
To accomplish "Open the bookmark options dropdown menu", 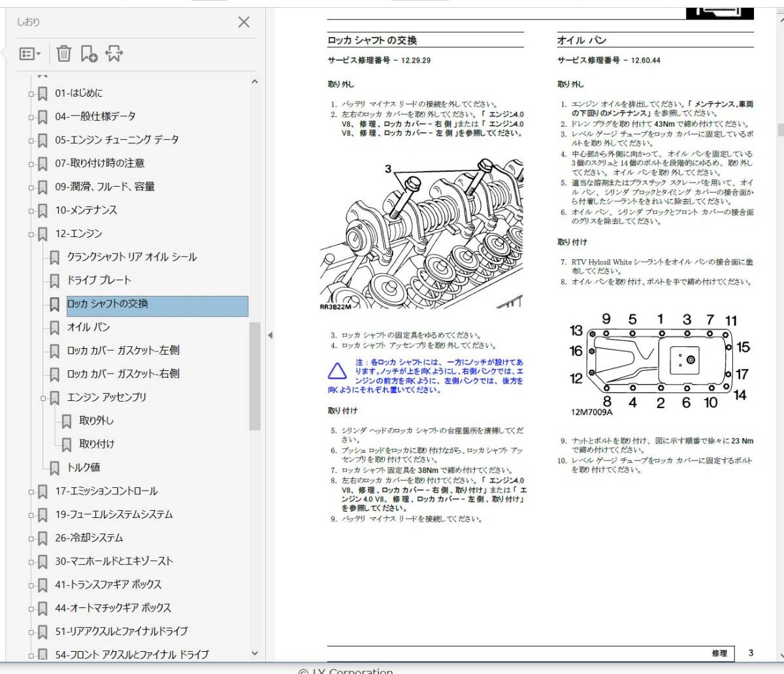I will coord(30,54).
